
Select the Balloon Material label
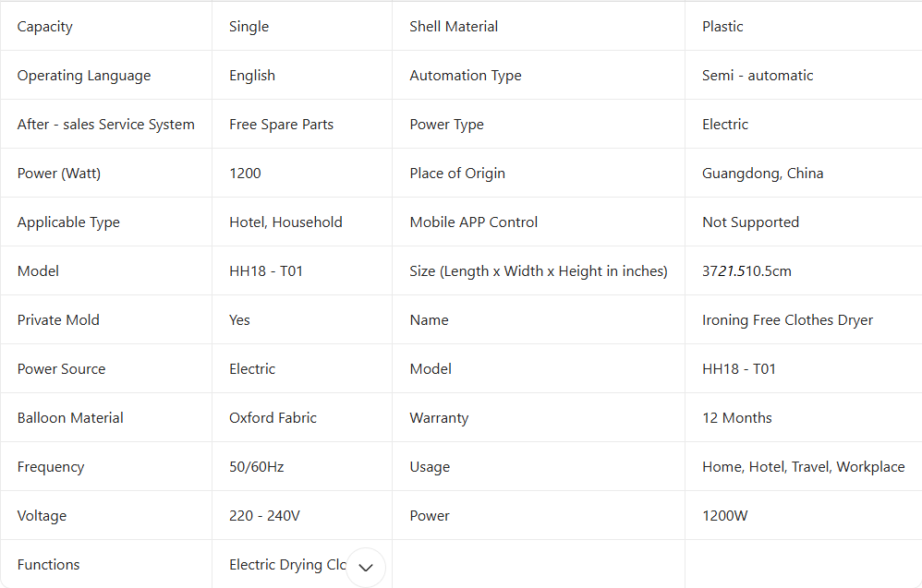pyautogui.click(x=70, y=418)
